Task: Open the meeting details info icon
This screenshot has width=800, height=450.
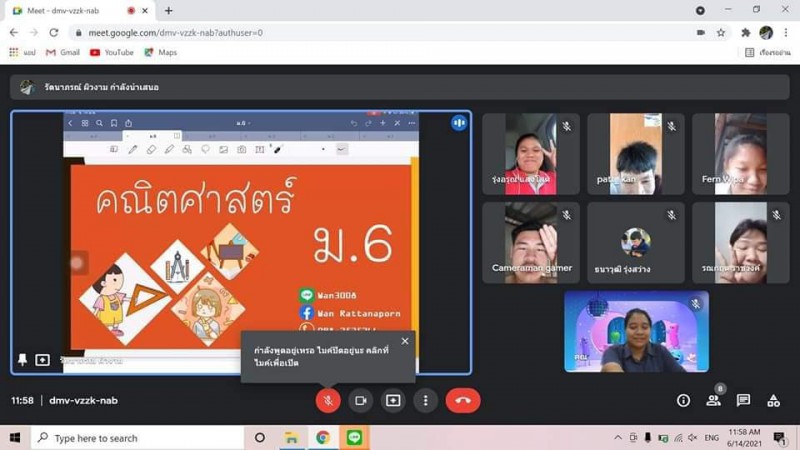Action: 683,400
